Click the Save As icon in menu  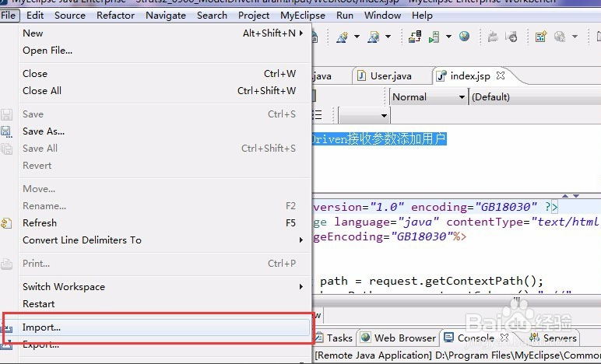tap(6, 131)
